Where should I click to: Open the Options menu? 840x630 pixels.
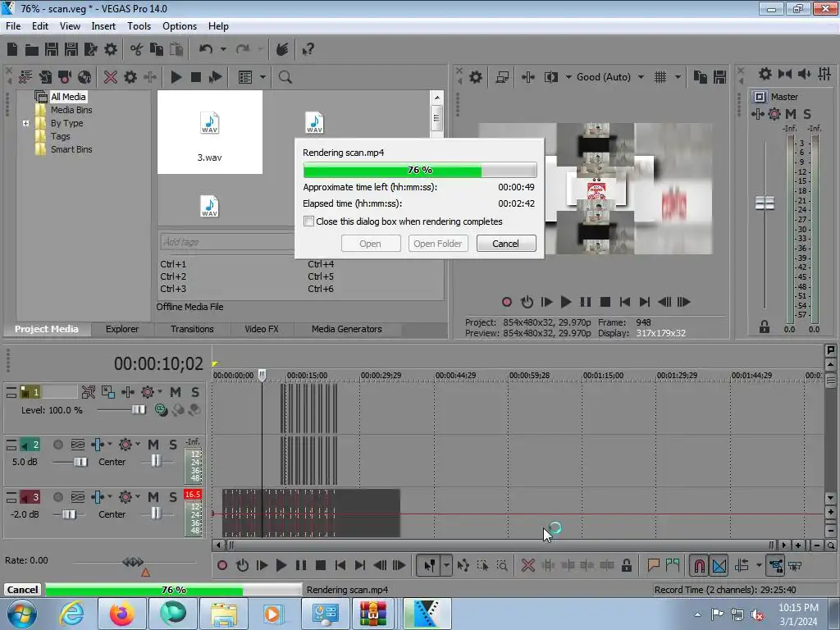pyautogui.click(x=180, y=26)
